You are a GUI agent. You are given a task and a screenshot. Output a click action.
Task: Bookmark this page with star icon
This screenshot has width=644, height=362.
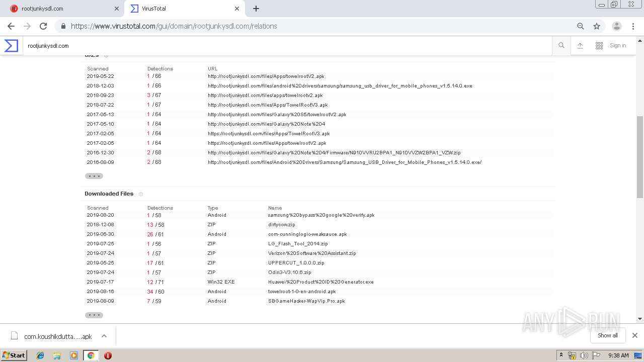[x=597, y=26]
